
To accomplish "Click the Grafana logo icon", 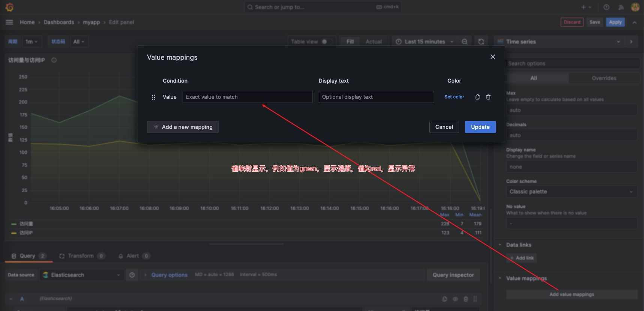I will (9, 7).
